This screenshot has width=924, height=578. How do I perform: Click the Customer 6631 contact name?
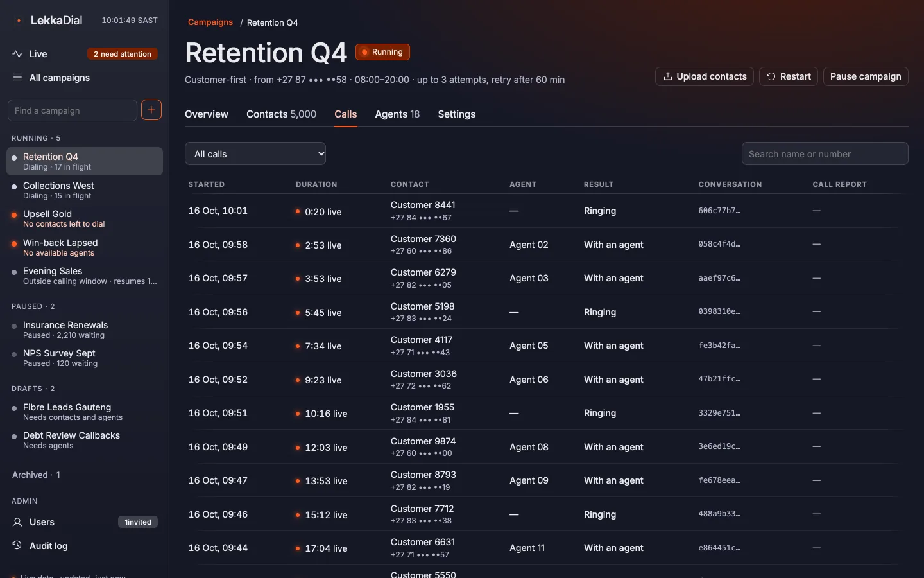pyautogui.click(x=423, y=542)
